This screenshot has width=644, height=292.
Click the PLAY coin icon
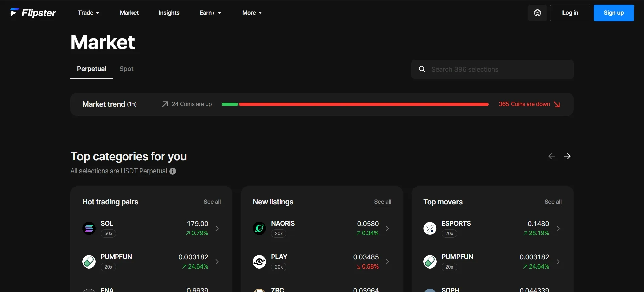click(259, 262)
